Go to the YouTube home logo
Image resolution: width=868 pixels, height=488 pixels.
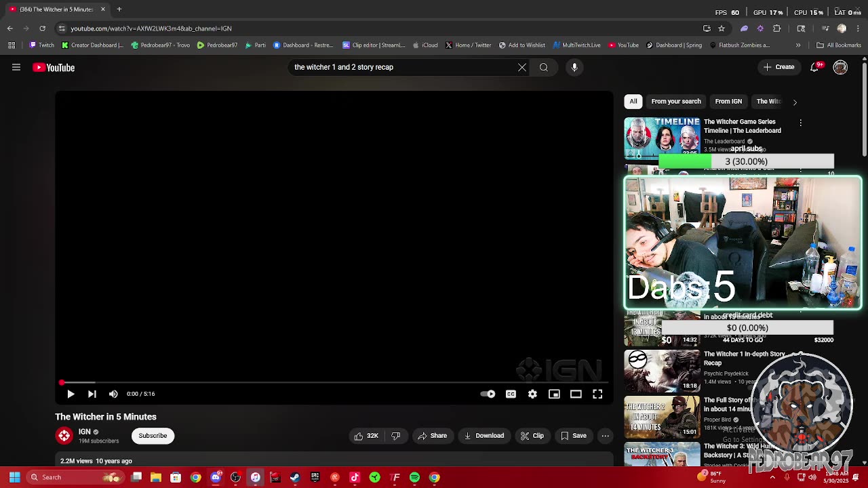(x=54, y=67)
